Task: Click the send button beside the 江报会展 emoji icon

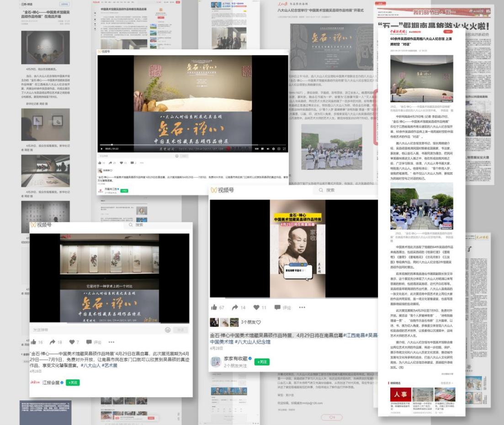Action: pos(180,330)
